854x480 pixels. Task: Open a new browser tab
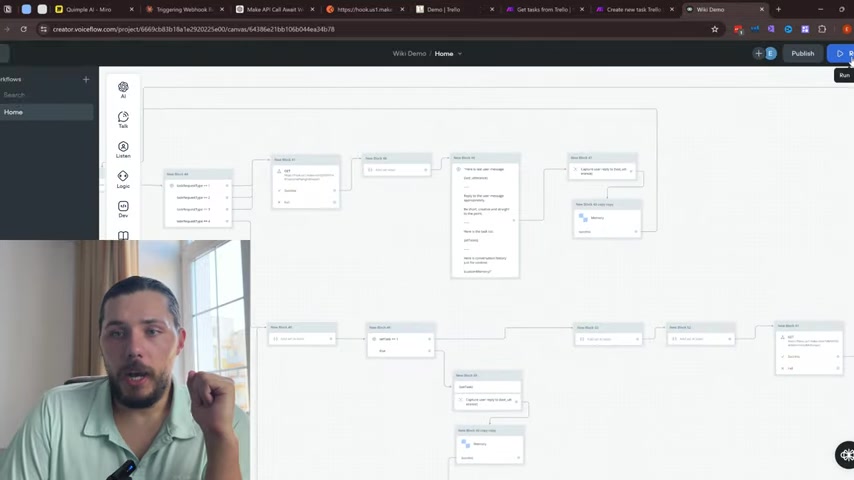[x=778, y=9]
